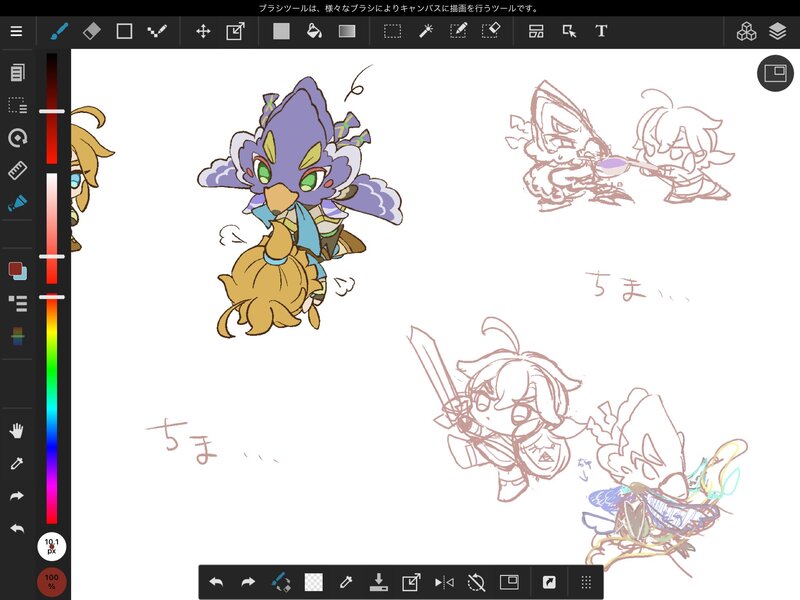The height and width of the screenshot is (600, 800).
Task: Open the hamburger main menu
Action: tap(16, 31)
